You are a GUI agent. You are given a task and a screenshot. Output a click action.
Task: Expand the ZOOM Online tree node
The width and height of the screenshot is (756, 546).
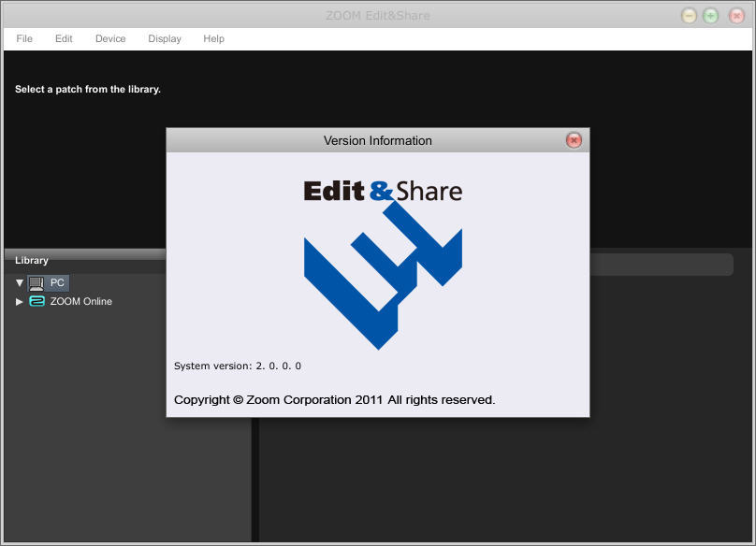tap(20, 301)
